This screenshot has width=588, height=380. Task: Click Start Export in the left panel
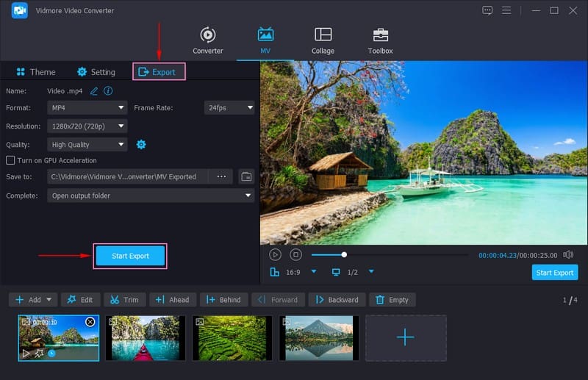130,256
